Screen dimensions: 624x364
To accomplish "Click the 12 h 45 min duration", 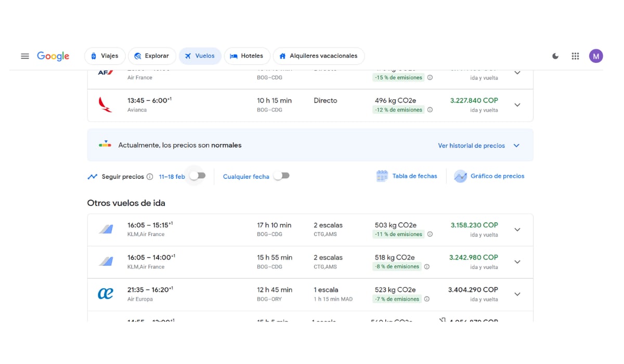I will click(x=275, y=290).
